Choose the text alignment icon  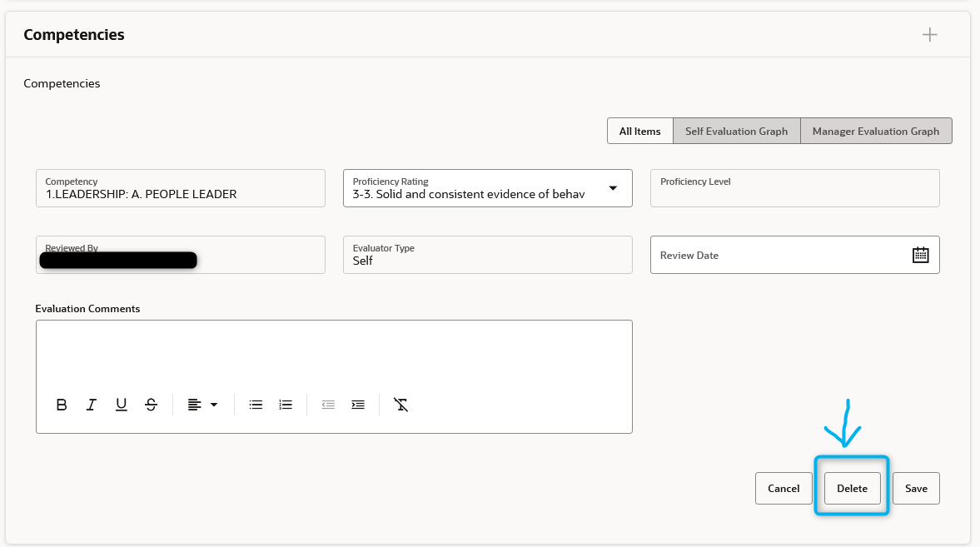[194, 405]
